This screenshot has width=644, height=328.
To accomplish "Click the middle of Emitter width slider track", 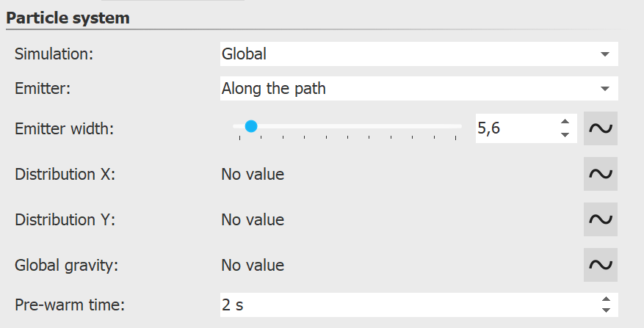I will (x=347, y=126).
